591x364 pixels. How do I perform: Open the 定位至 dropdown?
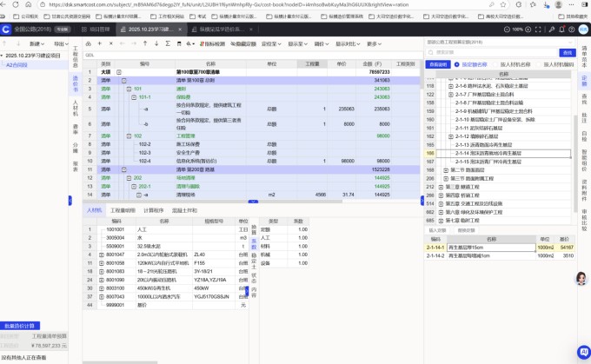coord(271,43)
